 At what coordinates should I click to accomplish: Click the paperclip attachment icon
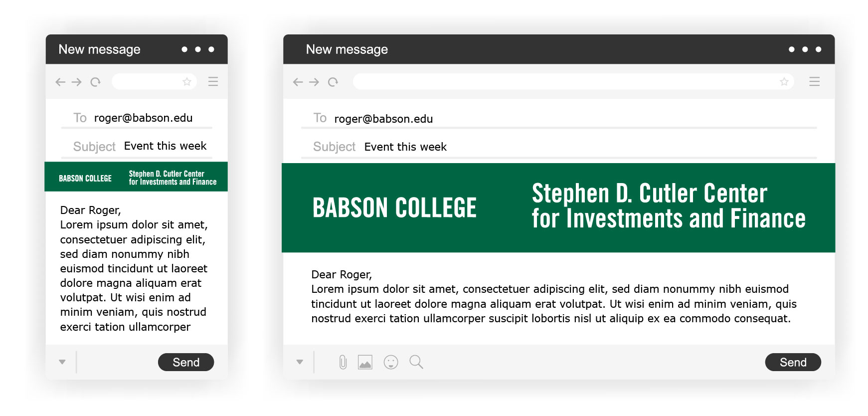click(x=343, y=362)
